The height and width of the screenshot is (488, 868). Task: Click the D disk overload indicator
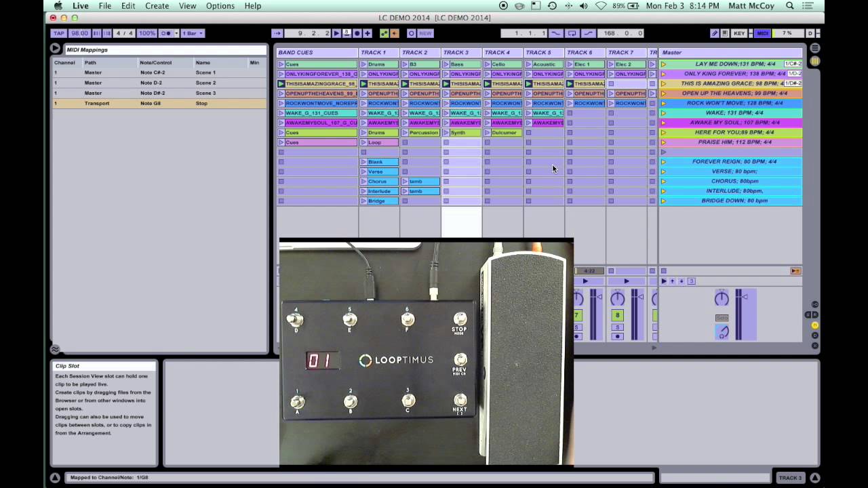click(x=810, y=33)
